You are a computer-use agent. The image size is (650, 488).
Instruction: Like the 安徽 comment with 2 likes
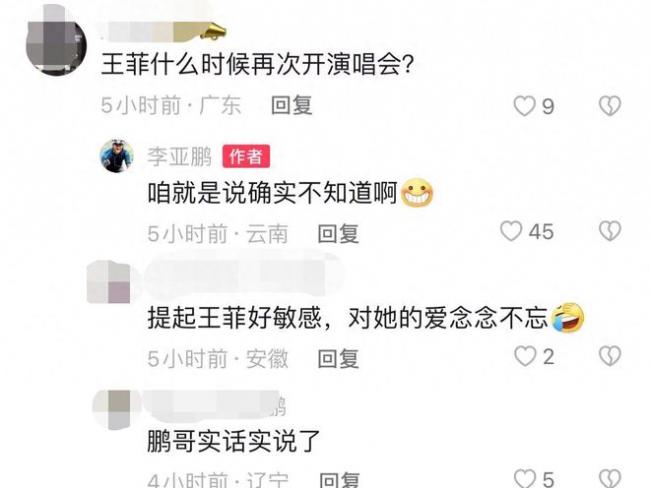click(525, 357)
